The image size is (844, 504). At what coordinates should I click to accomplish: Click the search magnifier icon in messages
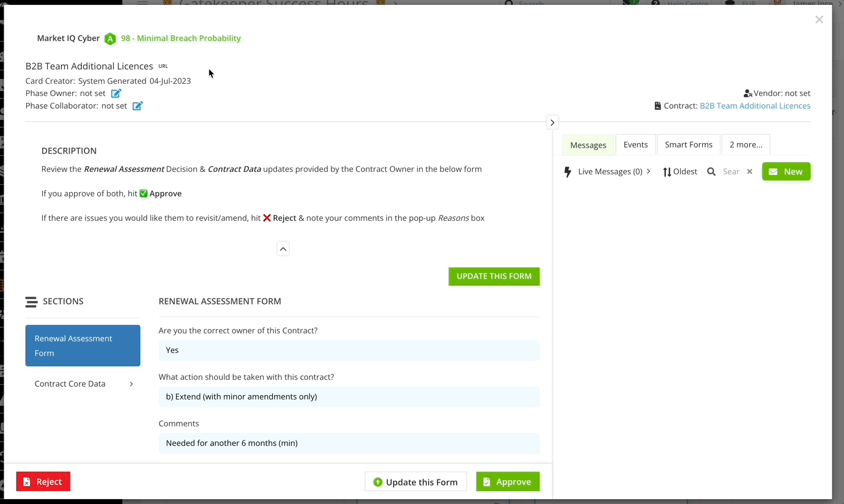click(x=711, y=172)
